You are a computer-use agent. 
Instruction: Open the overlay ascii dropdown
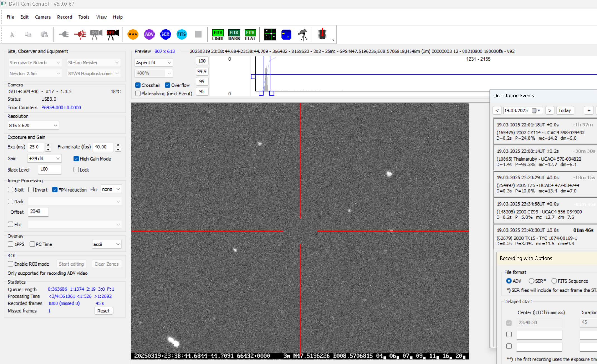[107, 244]
